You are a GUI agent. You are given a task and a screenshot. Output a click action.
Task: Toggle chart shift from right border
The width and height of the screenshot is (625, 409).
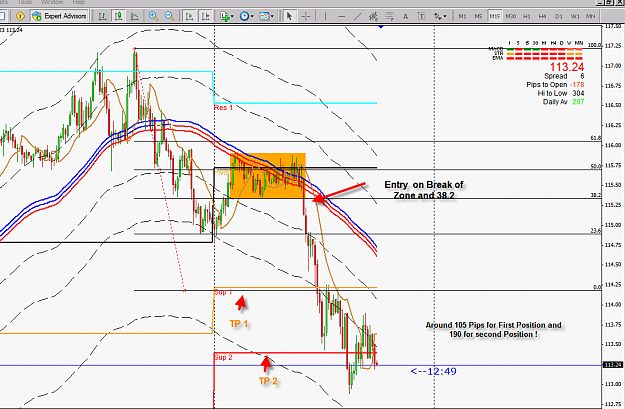click(206, 16)
